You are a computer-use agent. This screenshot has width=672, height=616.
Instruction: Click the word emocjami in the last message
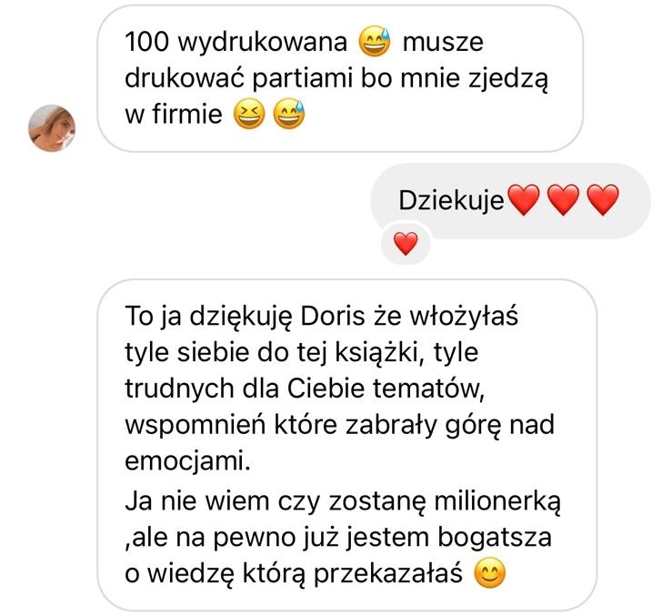tap(187, 461)
